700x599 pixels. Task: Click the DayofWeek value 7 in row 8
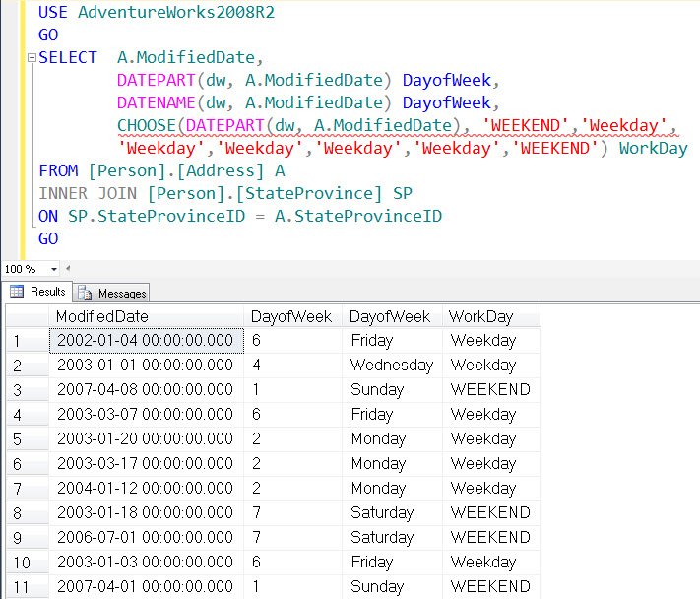(292, 512)
